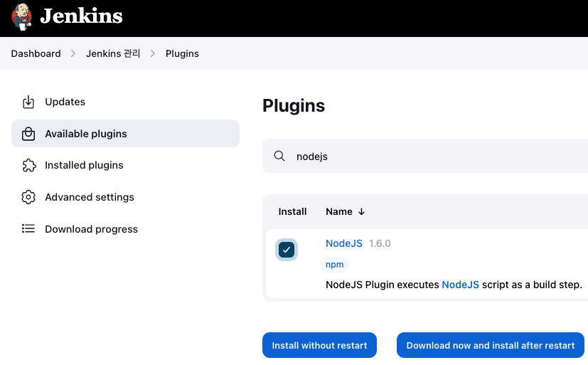Open the NodeJS plugin name link

tap(344, 243)
